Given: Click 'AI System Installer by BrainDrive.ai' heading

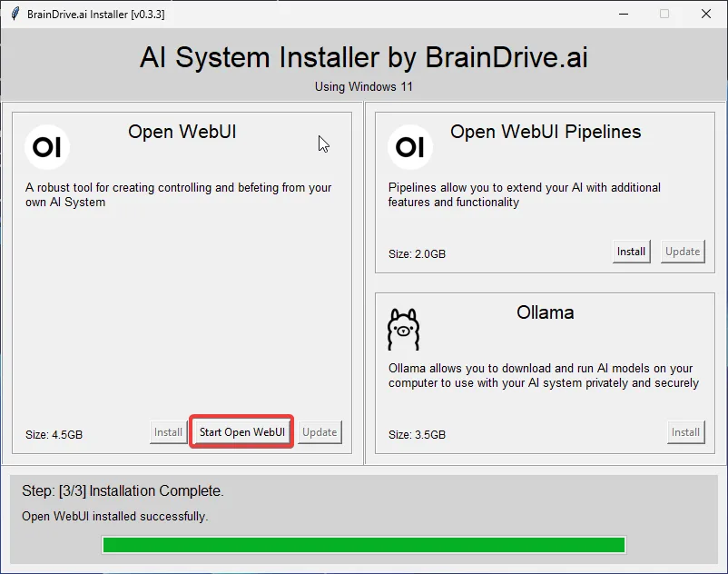Looking at the screenshot, I should click(x=363, y=57).
